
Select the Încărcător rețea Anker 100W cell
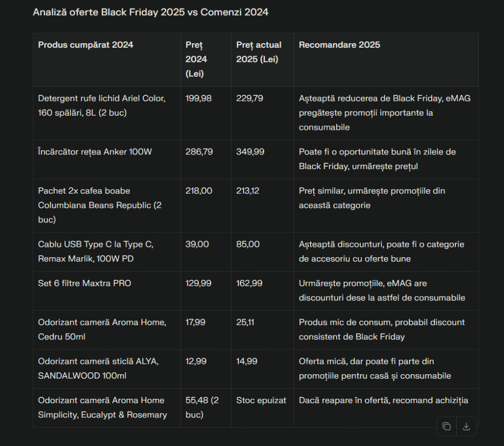[95, 152]
